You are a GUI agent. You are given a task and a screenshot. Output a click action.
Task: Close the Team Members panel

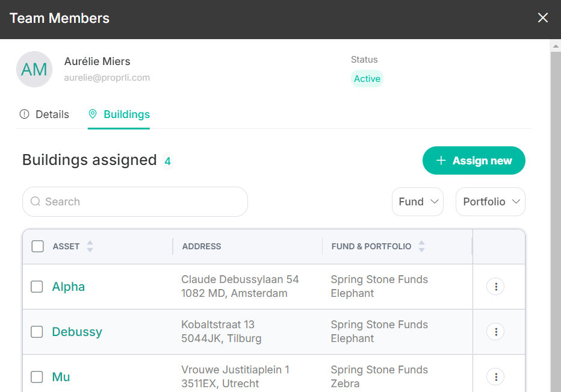click(543, 17)
